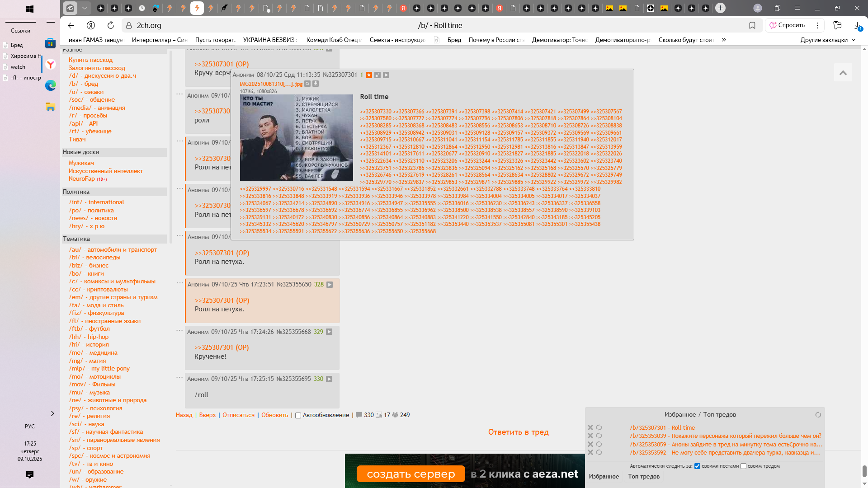The width and height of the screenshot is (868, 488).
Task: Refresh the favorites panel with reload icon
Action: (x=818, y=415)
